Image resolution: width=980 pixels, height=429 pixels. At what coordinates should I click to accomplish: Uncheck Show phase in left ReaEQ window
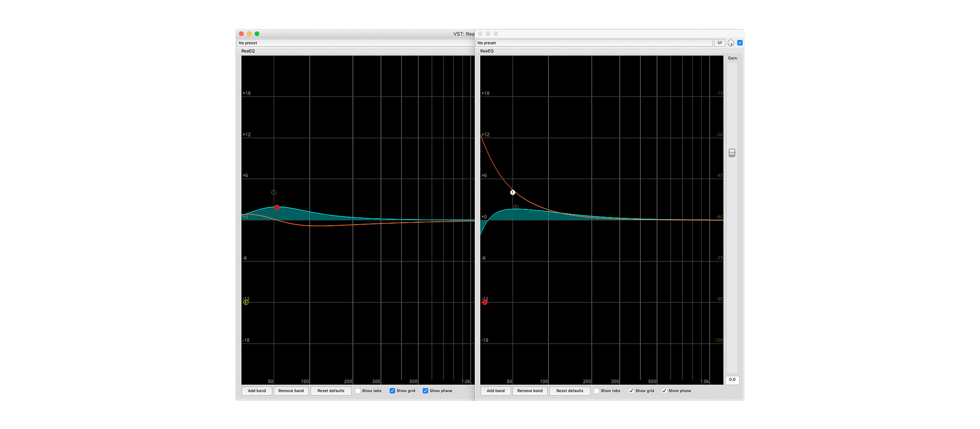tap(425, 391)
